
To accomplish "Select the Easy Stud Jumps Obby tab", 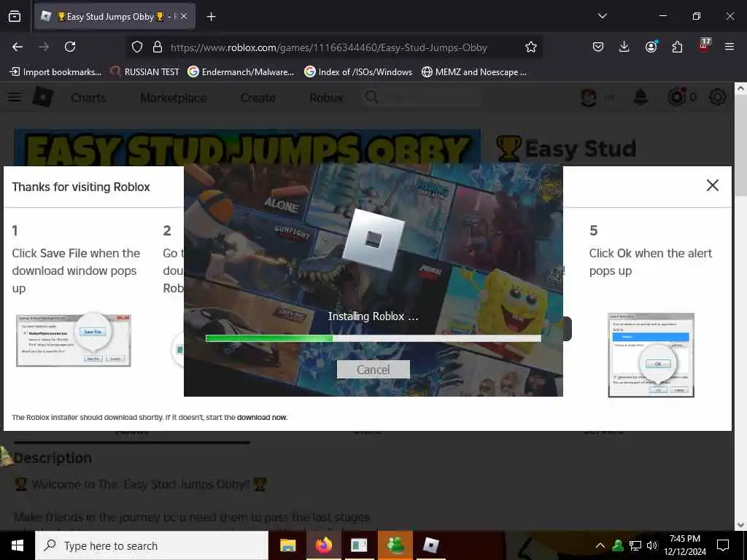I will 115,17.
